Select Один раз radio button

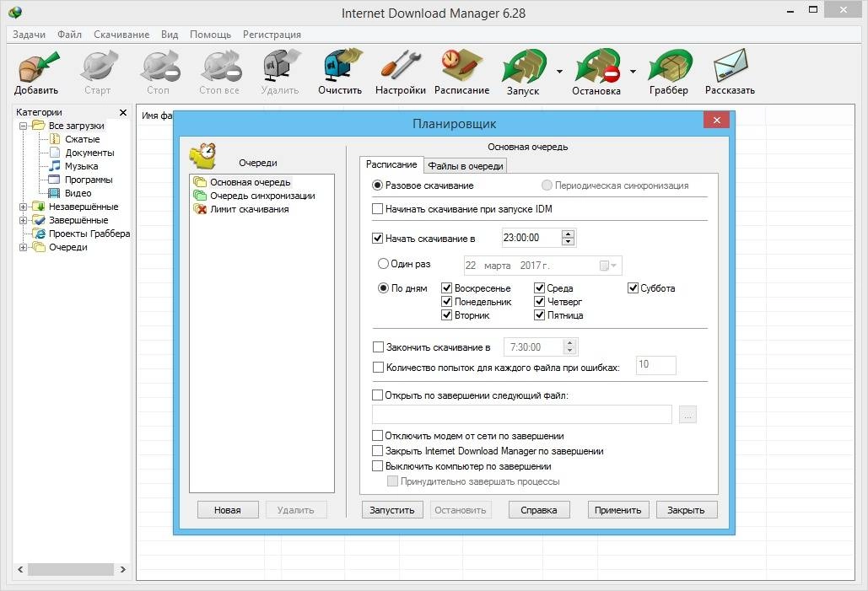(383, 264)
